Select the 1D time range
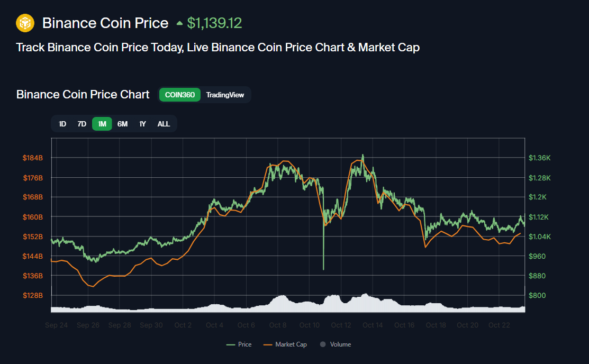 62,124
